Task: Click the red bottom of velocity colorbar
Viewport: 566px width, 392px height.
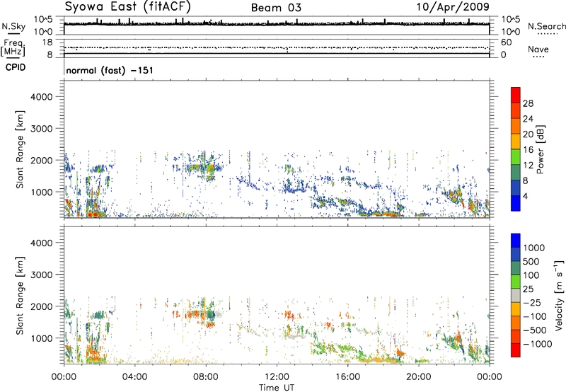Action: click(516, 350)
